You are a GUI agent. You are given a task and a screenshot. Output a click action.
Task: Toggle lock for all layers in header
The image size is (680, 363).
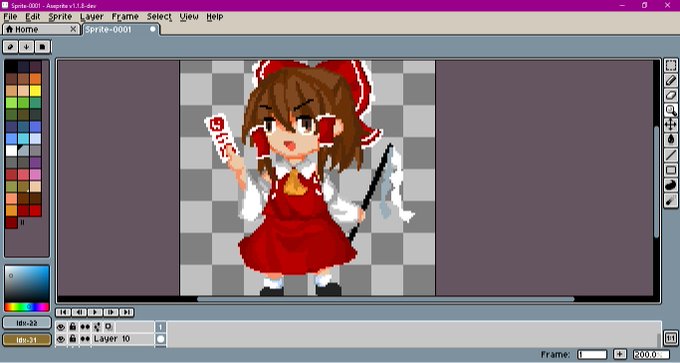(x=73, y=327)
